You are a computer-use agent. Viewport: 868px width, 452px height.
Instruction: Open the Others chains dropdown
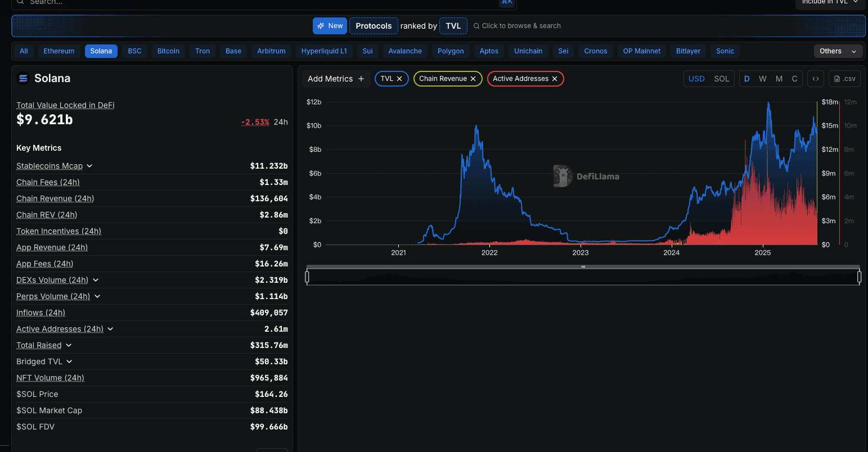tap(838, 51)
